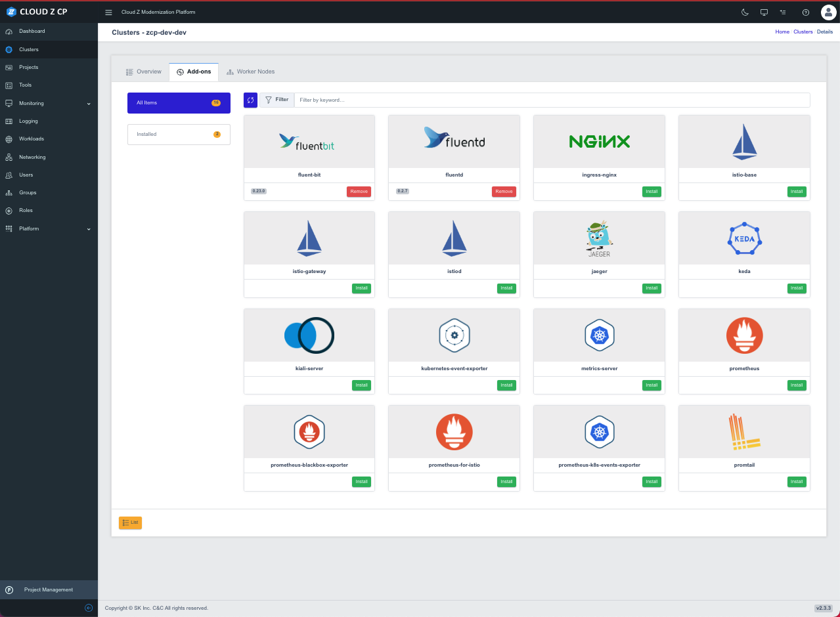The width and height of the screenshot is (840, 617).
Task: Select the NGINX logo thumbnail
Action: [x=599, y=141]
